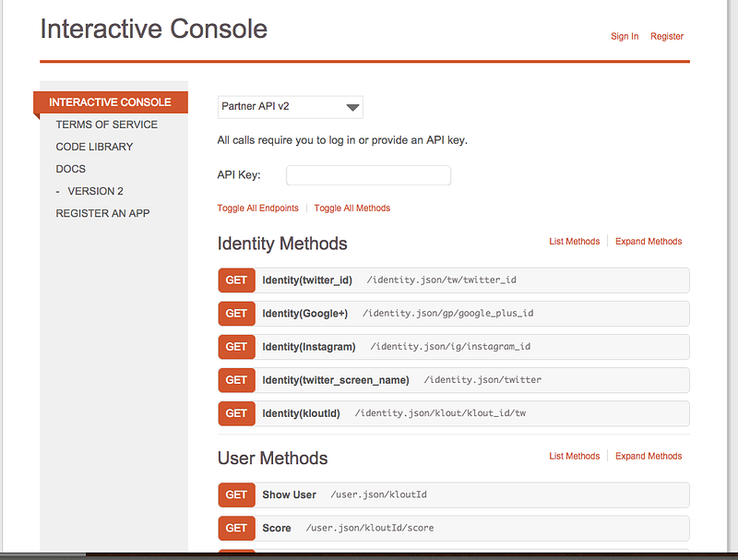The width and height of the screenshot is (738, 560).
Task: Expand the Identity(Google+) method name
Action: coord(305,314)
